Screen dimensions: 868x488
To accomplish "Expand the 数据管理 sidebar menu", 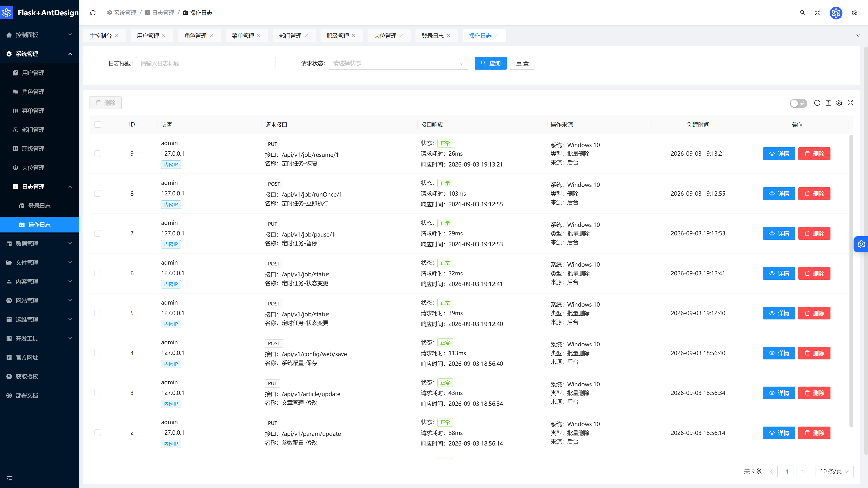I will tap(39, 244).
